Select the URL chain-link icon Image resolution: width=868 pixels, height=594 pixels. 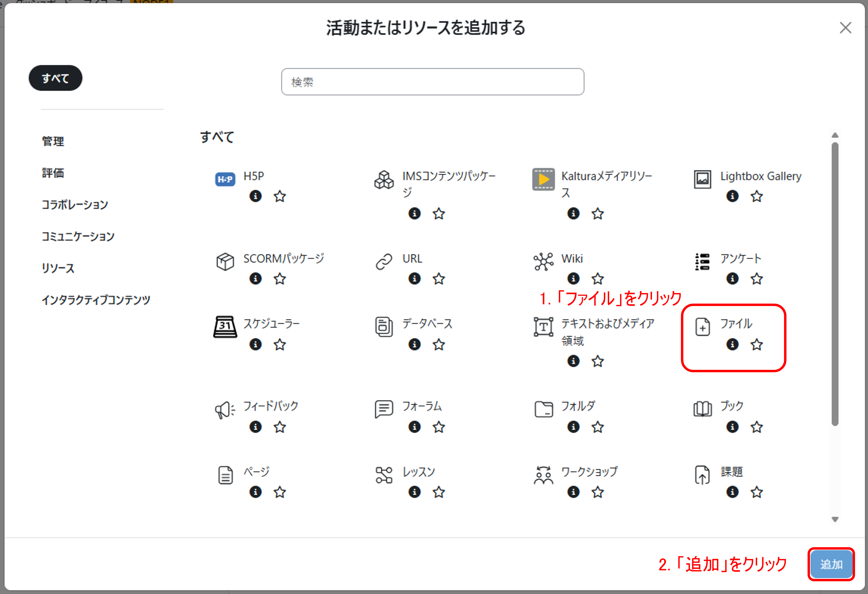(x=384, y=262)
